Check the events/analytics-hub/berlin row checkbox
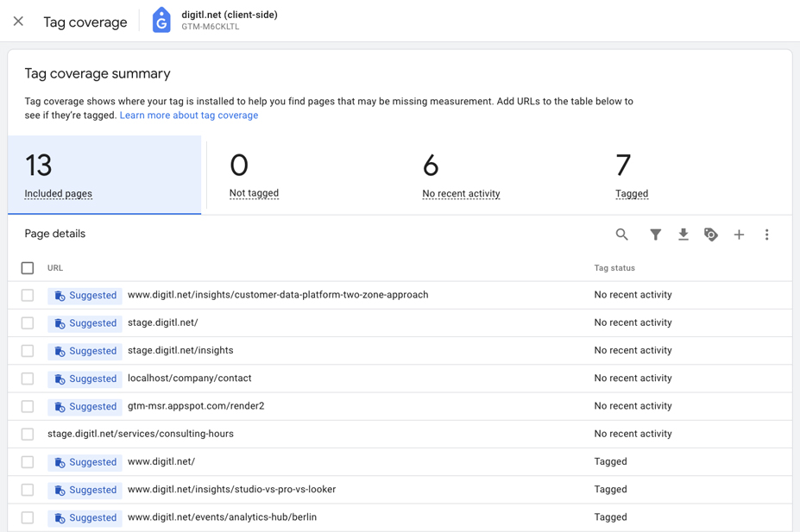Viewport: 800px width, 532px height. pos(28,517)
